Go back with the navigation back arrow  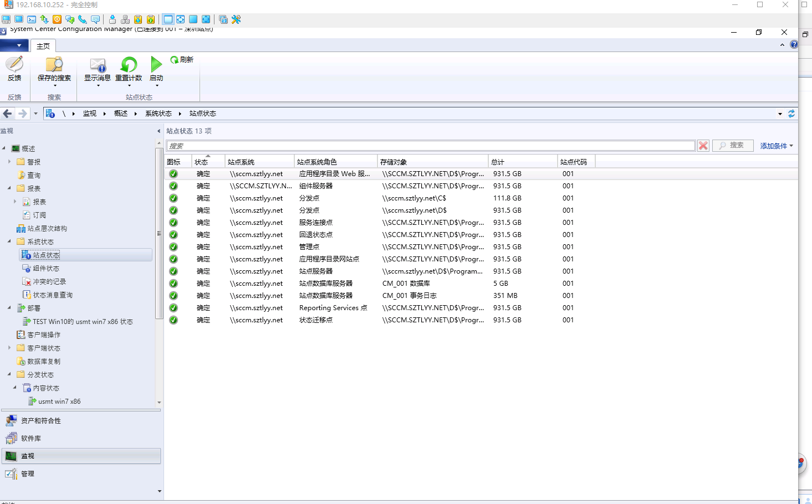(x=7, y=114)
